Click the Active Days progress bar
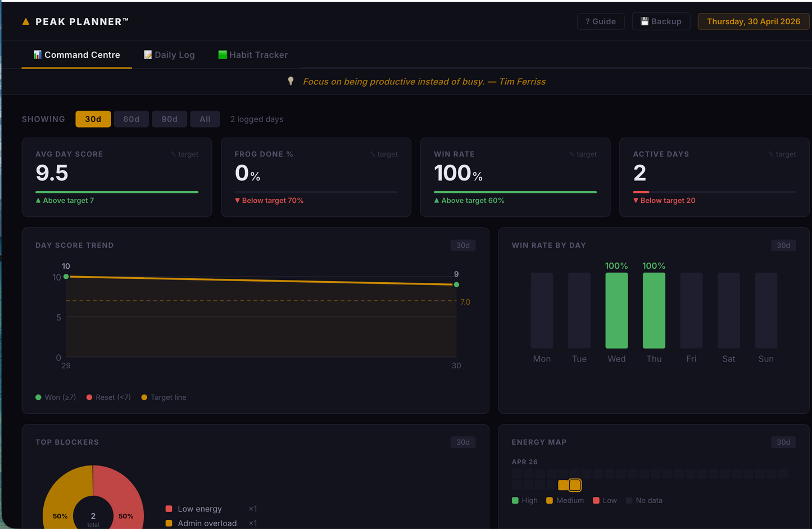 [x=714, y=192]
